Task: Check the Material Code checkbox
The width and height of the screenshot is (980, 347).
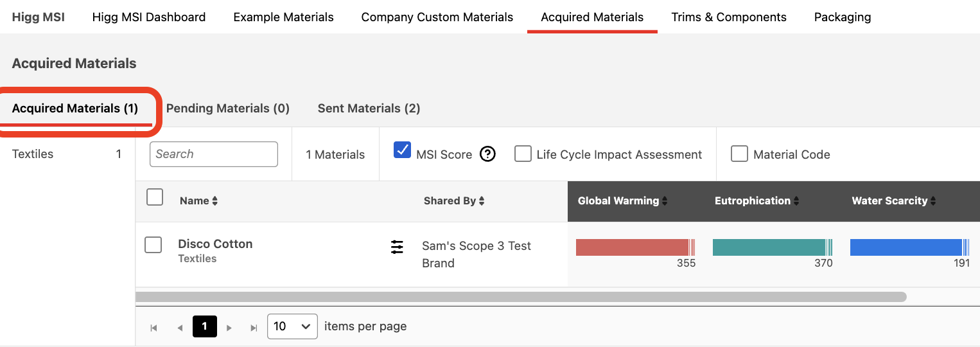Action: (739, 154)
